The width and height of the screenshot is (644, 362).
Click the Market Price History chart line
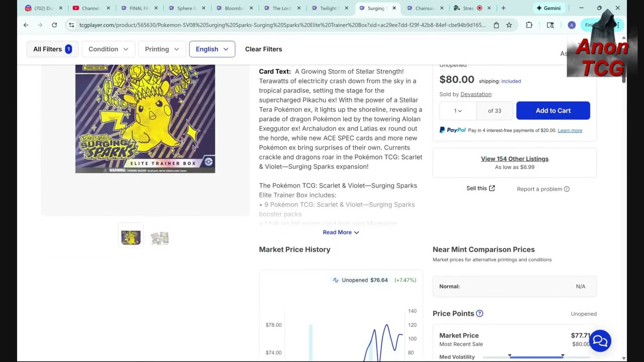pos(382,342)
